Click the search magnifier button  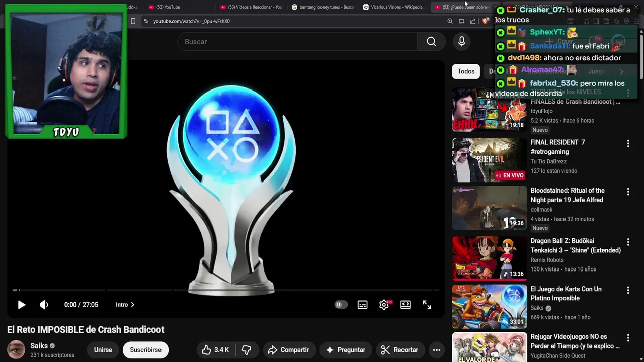[431, 42]
